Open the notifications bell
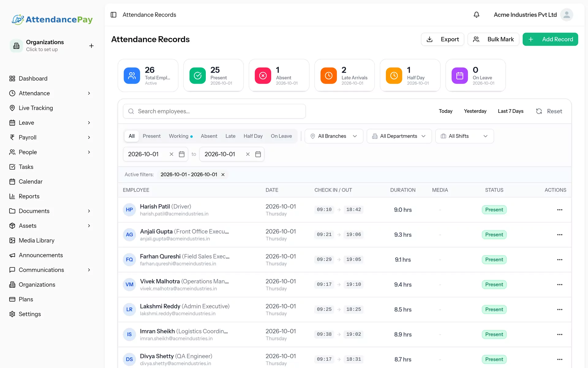 pyautogui.click(x=477, y=15)
